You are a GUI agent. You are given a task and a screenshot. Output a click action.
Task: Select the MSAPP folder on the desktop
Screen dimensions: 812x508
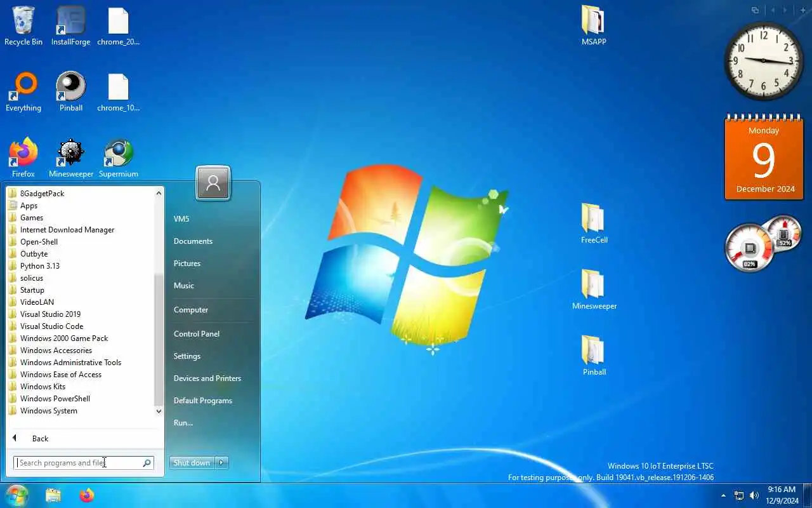point(594,25)
